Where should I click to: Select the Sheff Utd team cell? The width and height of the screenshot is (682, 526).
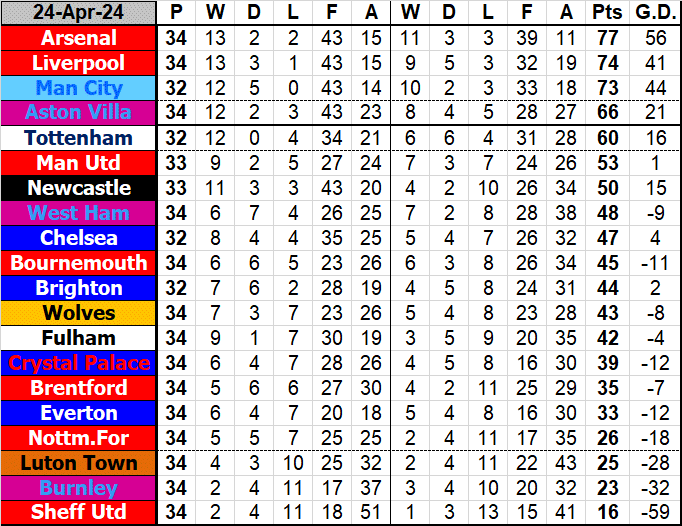[78, 512]
